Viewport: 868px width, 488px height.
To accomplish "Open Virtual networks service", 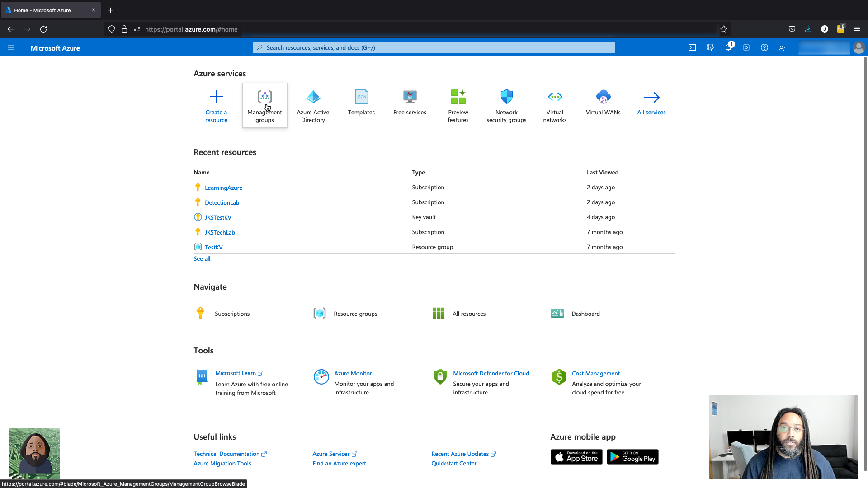I will pos(555,106).
